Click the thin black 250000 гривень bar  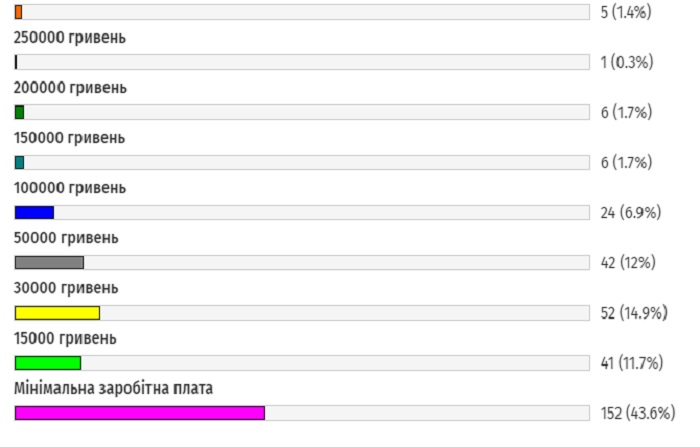[x=16, y=62]
